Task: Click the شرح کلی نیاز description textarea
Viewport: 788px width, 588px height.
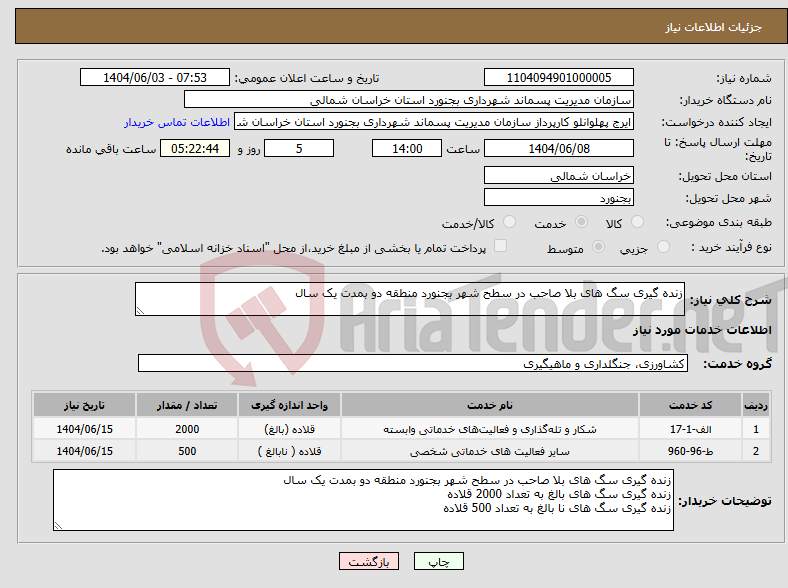Action: [x=410, y=299]
